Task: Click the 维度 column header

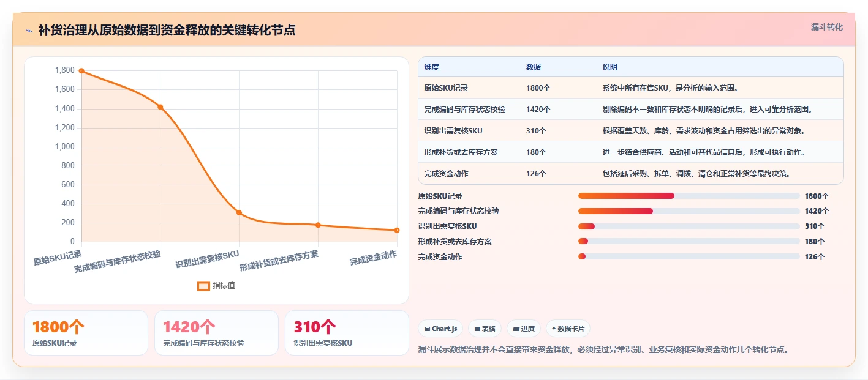Action: click(x=469, y=67)
